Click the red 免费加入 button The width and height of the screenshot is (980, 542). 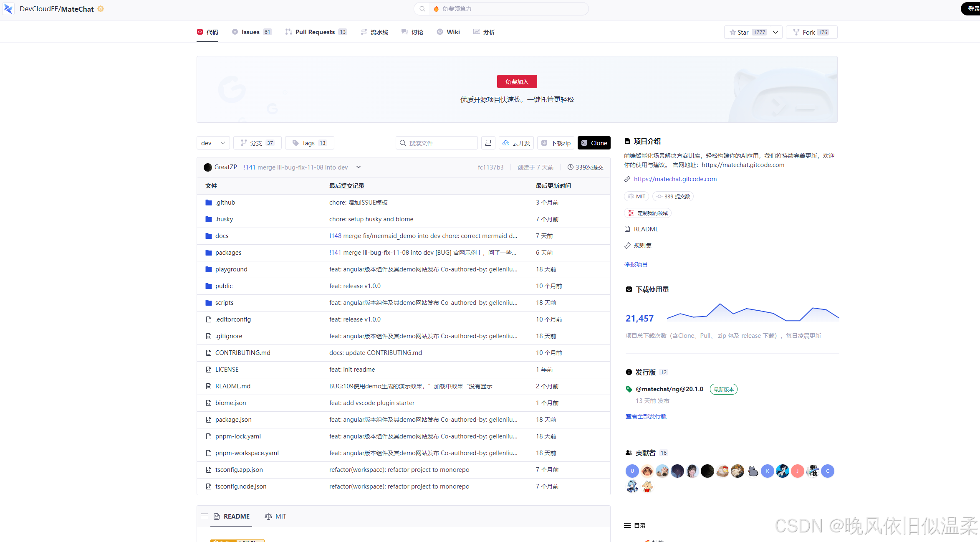(517, 81)
